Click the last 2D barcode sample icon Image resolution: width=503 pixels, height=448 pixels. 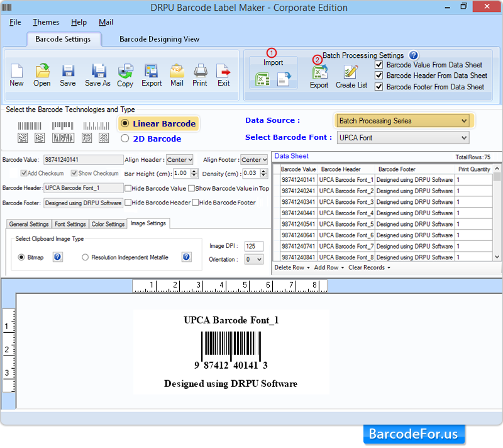(104, 138)
